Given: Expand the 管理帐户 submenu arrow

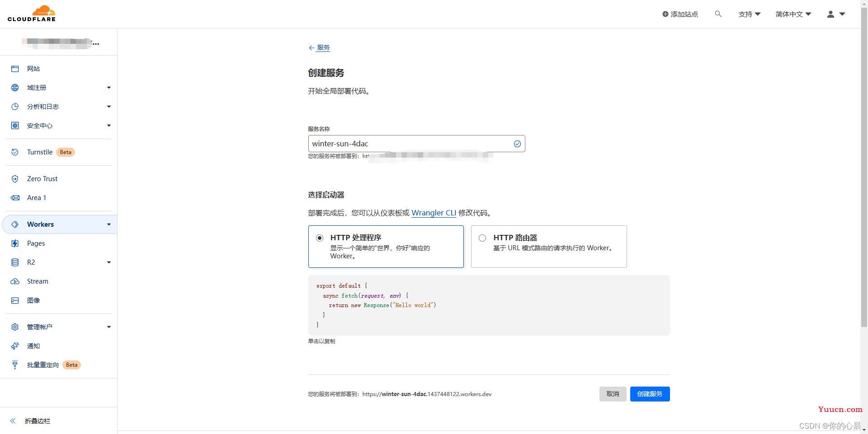Looking at the screenshot, I should click(x=109, y=327).
